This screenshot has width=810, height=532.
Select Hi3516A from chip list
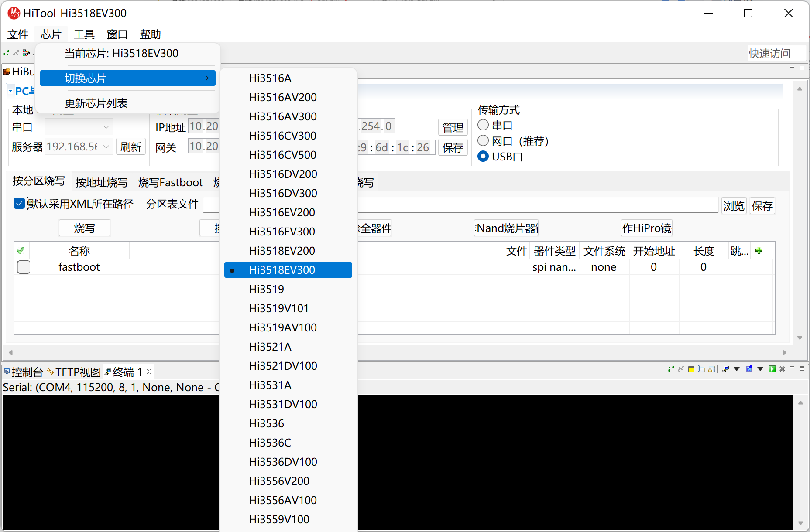click(x=288, y=78)
